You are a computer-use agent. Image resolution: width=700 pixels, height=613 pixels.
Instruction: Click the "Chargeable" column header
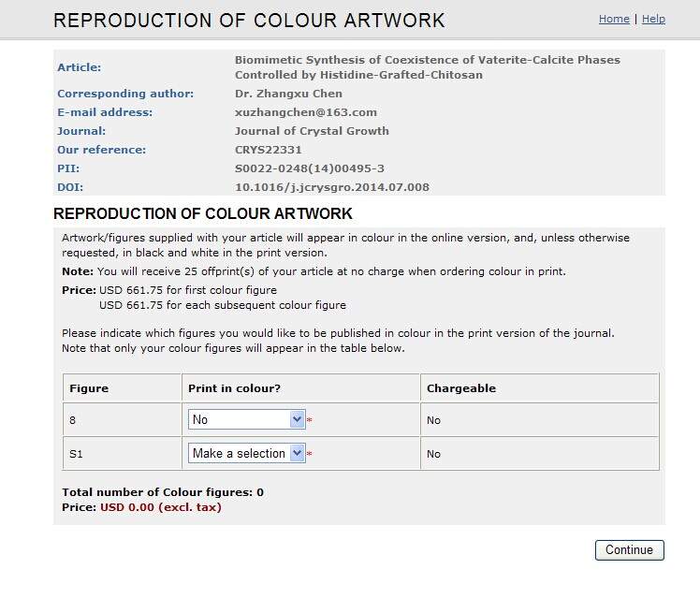point(460,388)
